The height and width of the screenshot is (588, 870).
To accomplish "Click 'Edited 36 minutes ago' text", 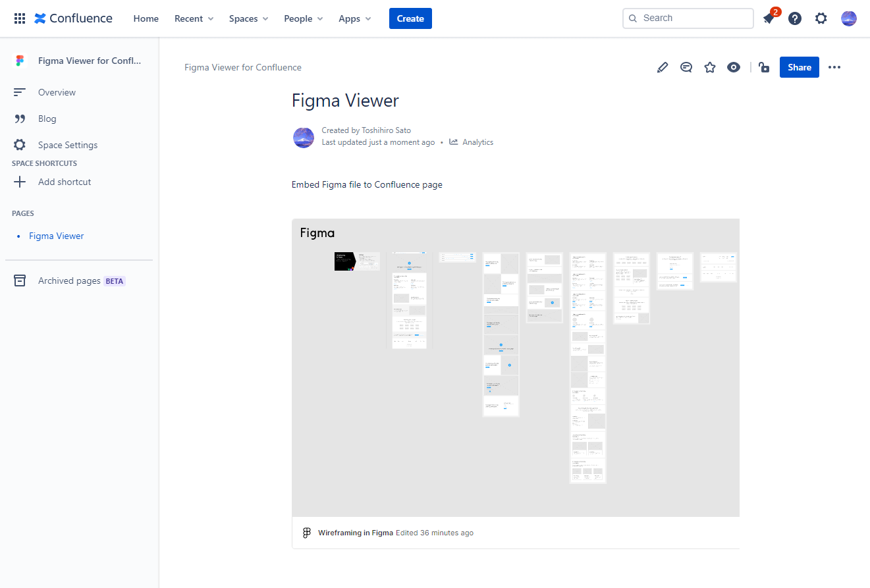I will [x=435, y=533].
